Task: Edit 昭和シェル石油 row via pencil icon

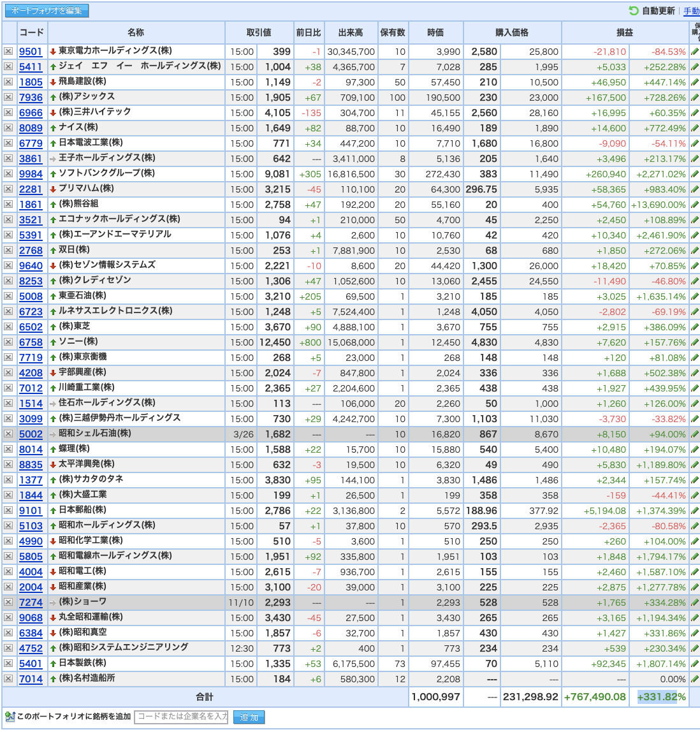Action: point(695,434)
